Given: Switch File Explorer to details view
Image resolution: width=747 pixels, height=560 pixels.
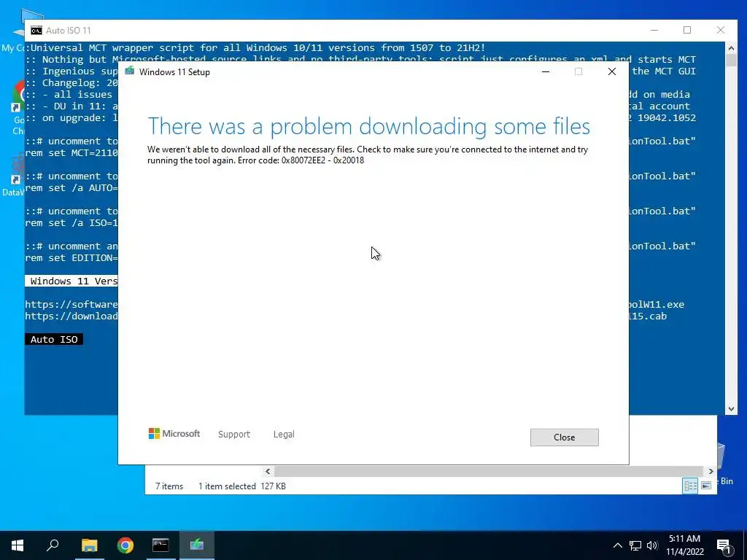Looking at the screenshot, I should [690, 486].
